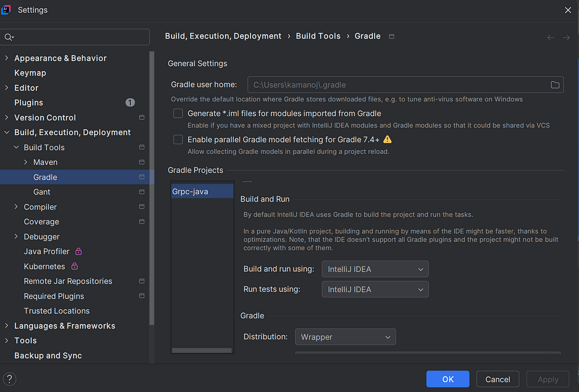Expand the Compiler node

[16, 207]
